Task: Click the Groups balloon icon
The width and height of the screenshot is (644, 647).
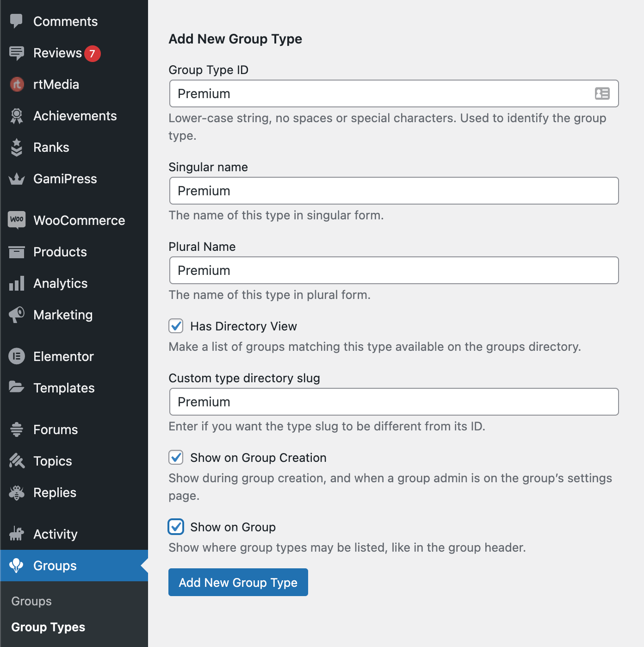Action: pyautogui.click(x=17, y=565)
